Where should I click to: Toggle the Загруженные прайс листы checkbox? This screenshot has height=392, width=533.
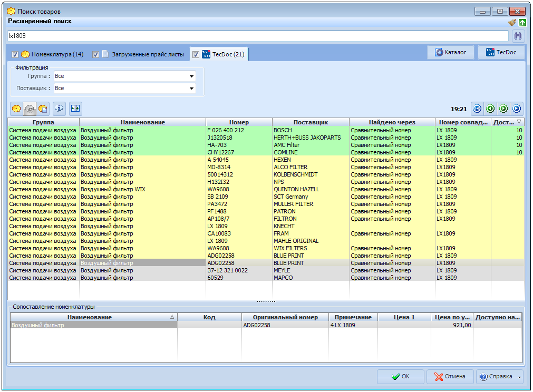(x=95, y=54)
